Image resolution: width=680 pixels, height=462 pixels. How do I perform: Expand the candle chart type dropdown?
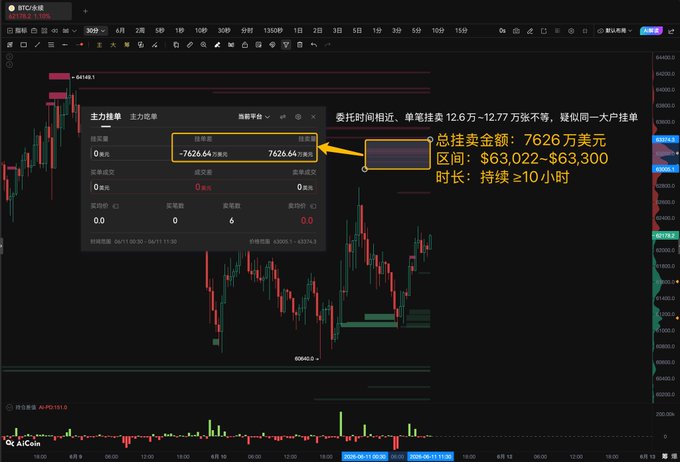click(x=69, y=31)
